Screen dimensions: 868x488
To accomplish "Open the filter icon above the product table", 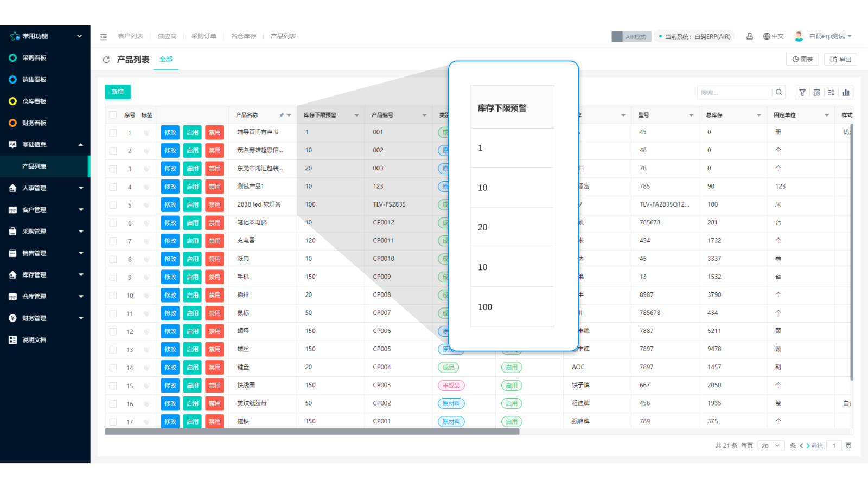I will coord(802,92).
